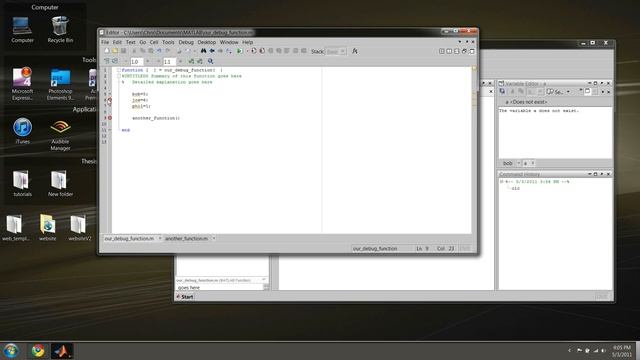This screenshot has height=360, width=640.
Task: Open Recycle Bin on desktop
Action: click(60, 29)
